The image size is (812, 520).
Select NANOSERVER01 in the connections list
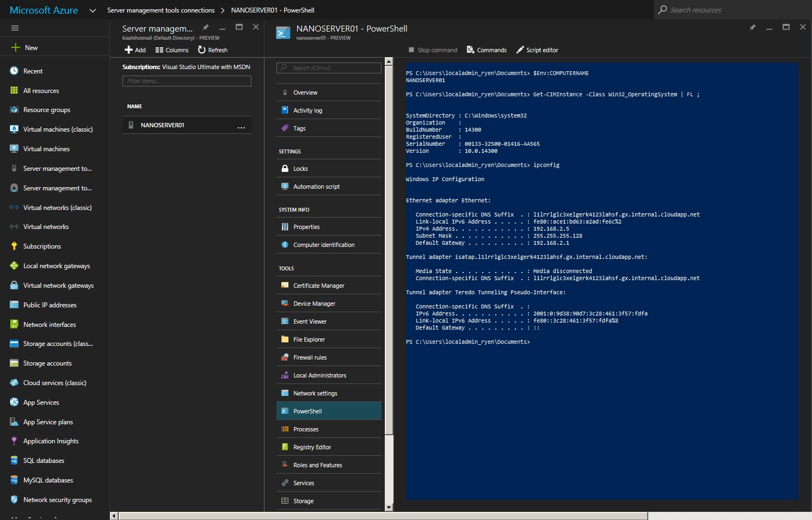click(187, 125)
